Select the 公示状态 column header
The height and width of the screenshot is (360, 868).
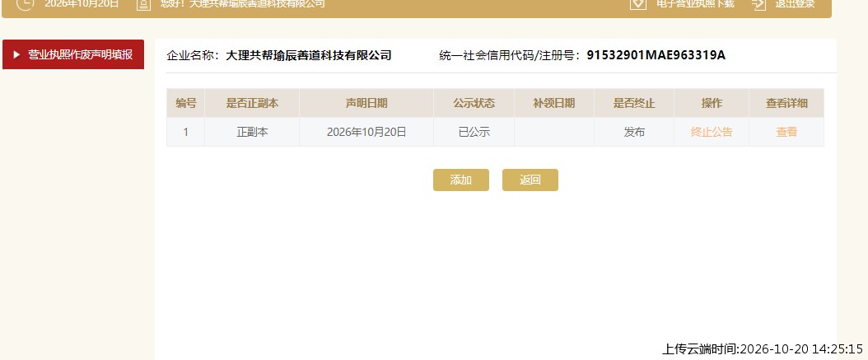(474, 103)
